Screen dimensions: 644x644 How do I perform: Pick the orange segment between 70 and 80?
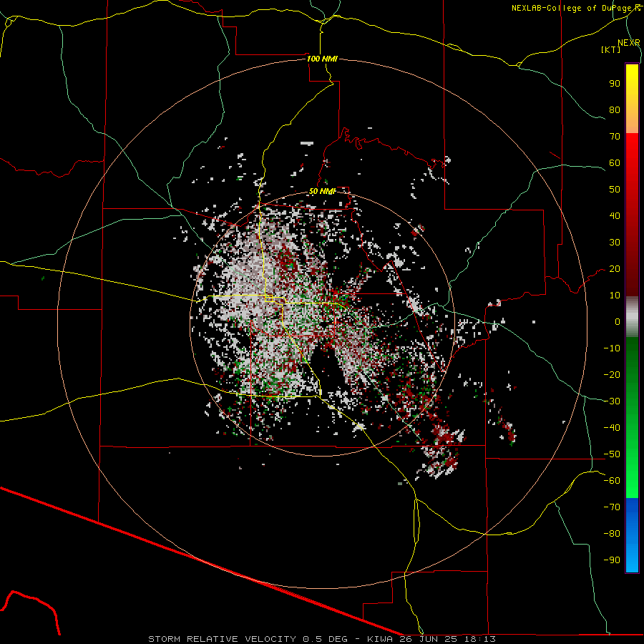632,122
